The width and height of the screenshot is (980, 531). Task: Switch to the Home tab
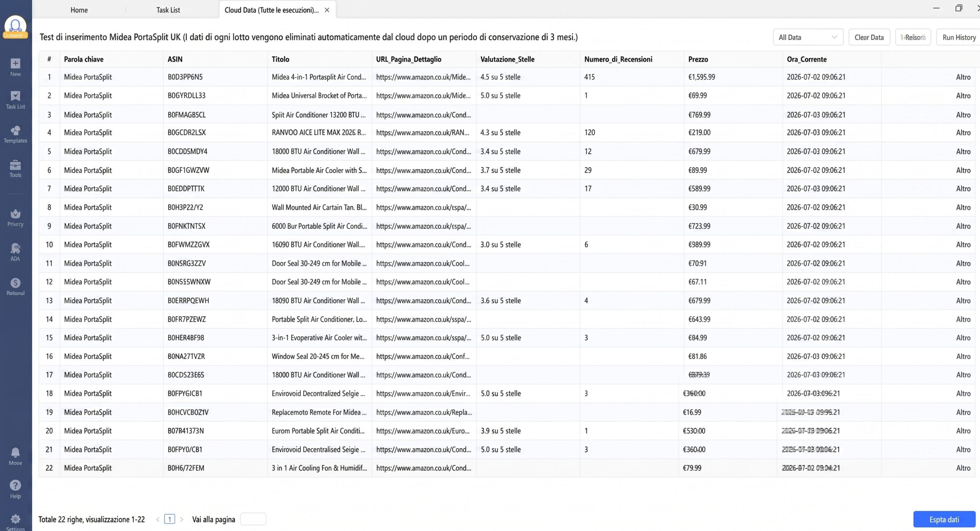79,10
